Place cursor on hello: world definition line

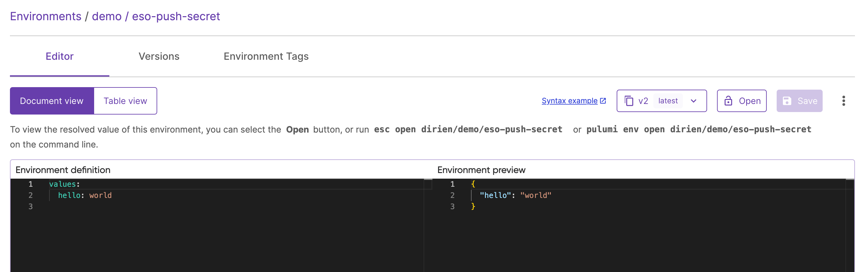click(85, 195)
